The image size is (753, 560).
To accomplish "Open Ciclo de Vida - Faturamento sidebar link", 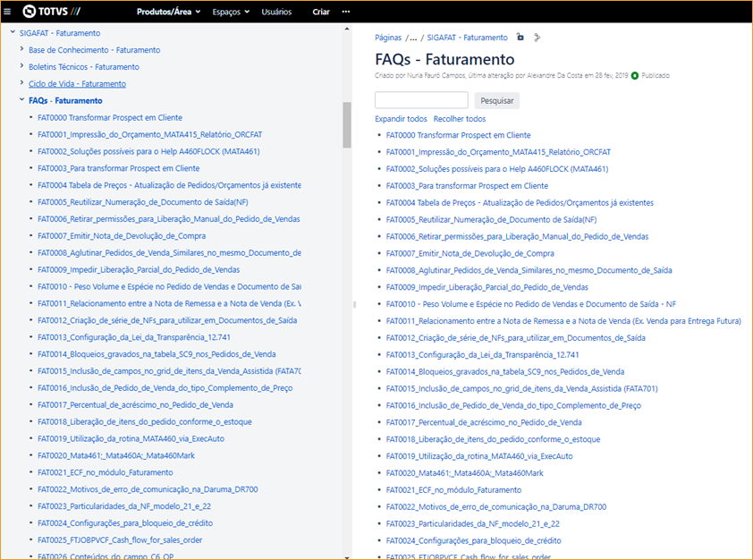I will point(77,83).
